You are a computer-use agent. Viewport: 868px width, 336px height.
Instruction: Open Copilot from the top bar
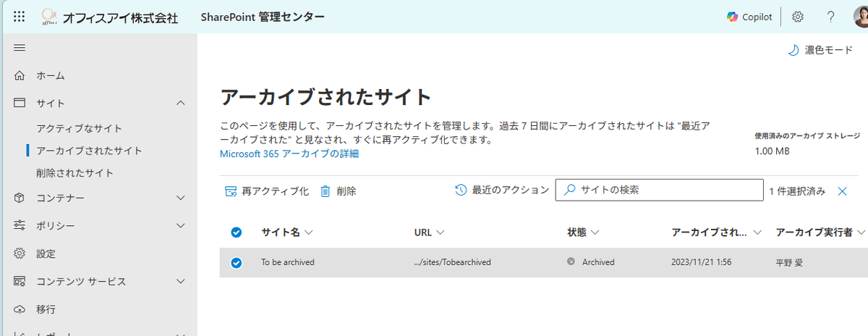pyautogui.click(x=749, y=17)
